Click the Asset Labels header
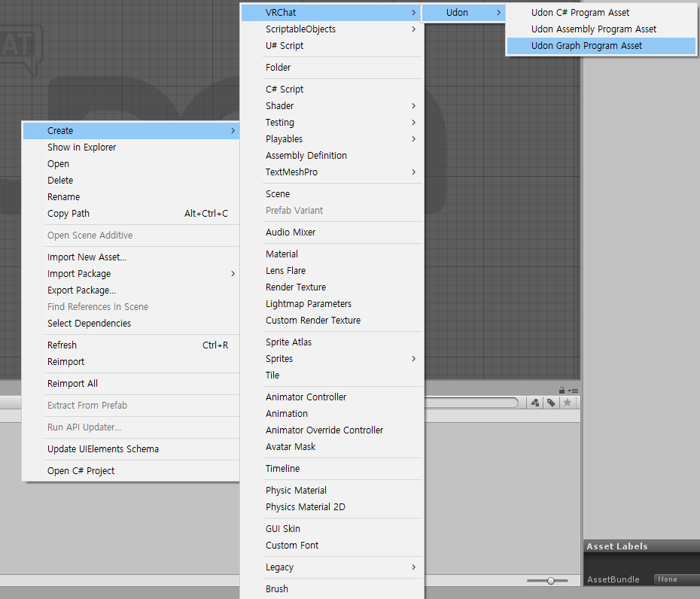Image resolution: width=700 pixels, height=599 pixels. click(x=641, y=546)
